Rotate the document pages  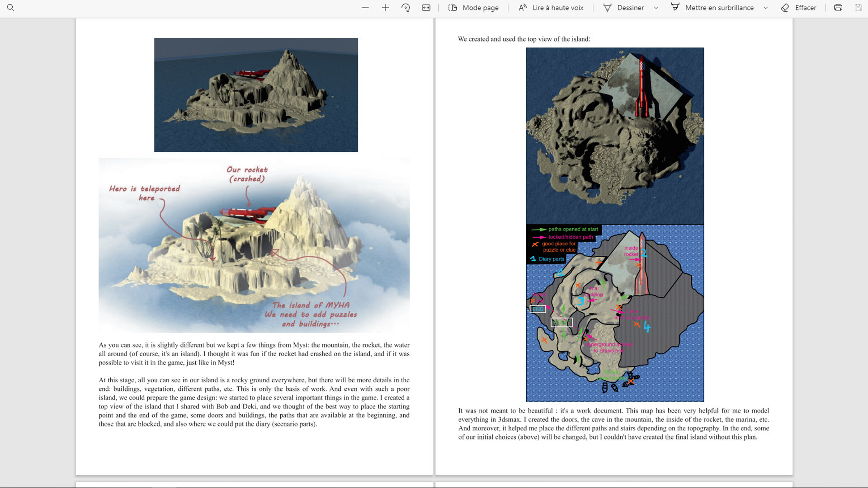click(x=406, y=8)
